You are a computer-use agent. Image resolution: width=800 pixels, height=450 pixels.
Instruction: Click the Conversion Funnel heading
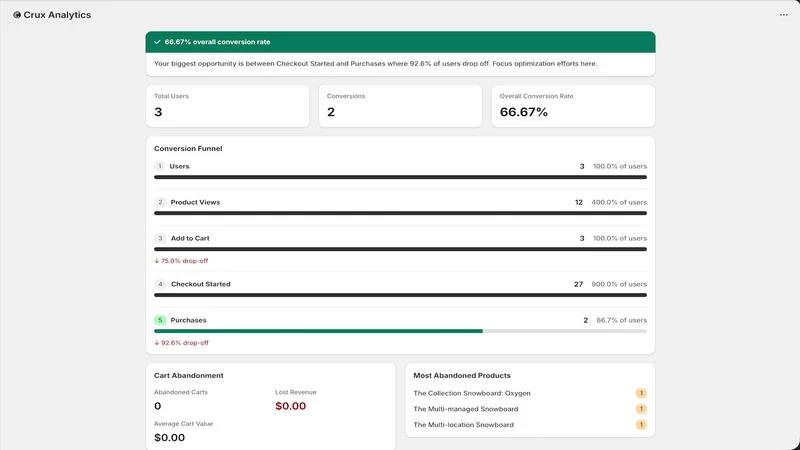tap(188, 148)
